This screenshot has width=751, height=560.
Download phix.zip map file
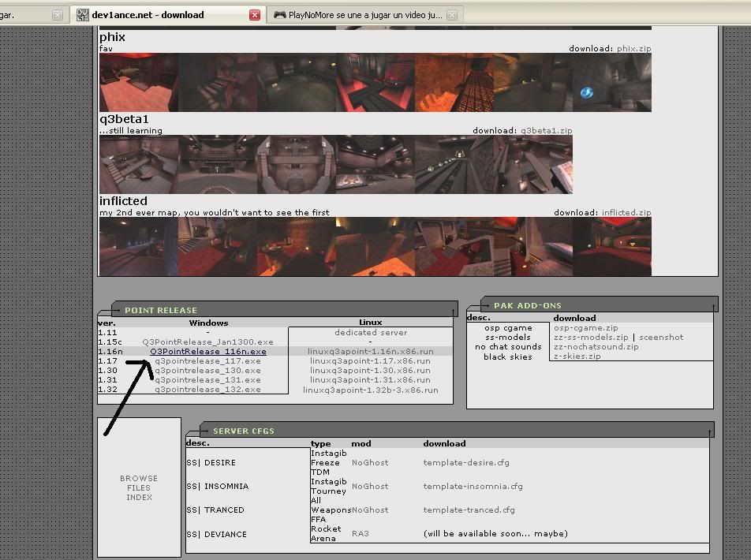(633, 48)
